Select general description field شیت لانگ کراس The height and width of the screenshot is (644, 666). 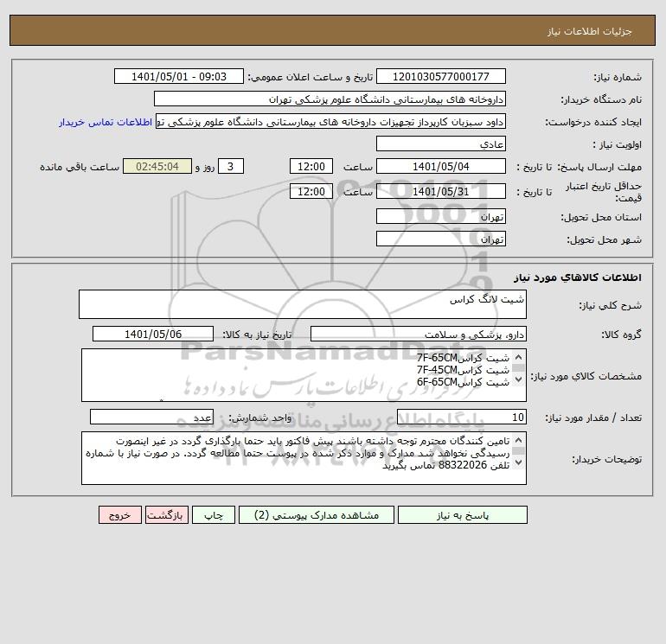(303, 304)
